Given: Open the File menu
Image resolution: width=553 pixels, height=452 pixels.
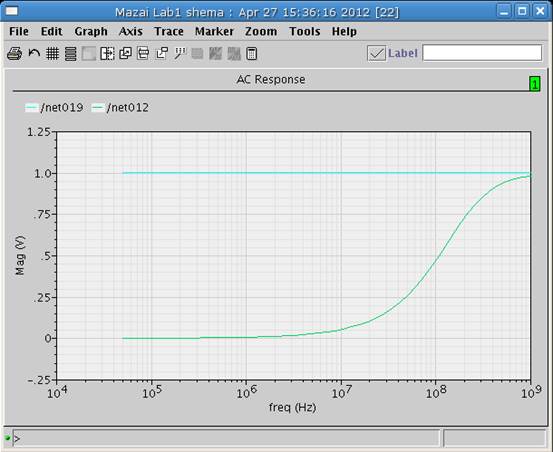Looking at the screenshot, I should click(x=19, y=31).
